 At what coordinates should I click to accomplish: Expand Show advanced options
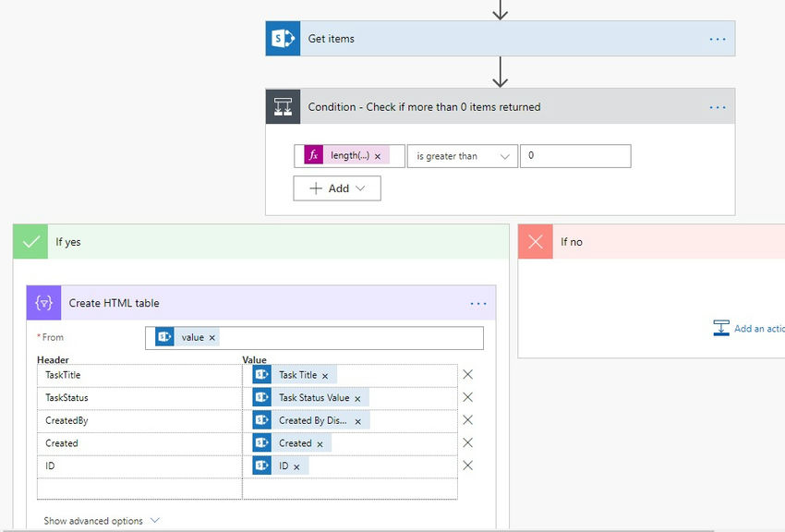click(x=102, y=521)
